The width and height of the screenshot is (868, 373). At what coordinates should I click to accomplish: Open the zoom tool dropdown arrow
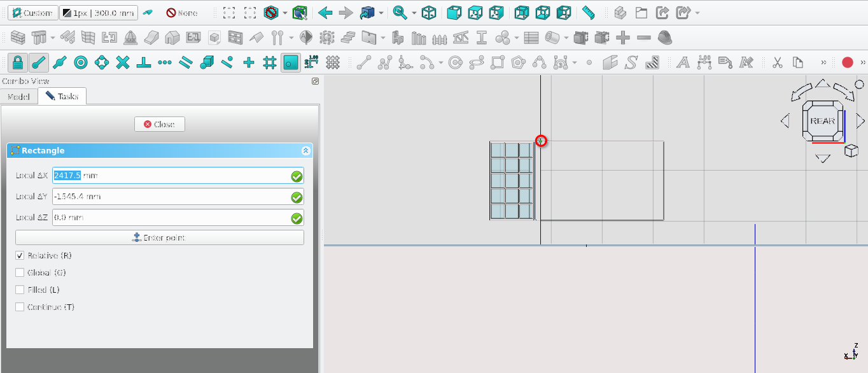click(414, 13)
